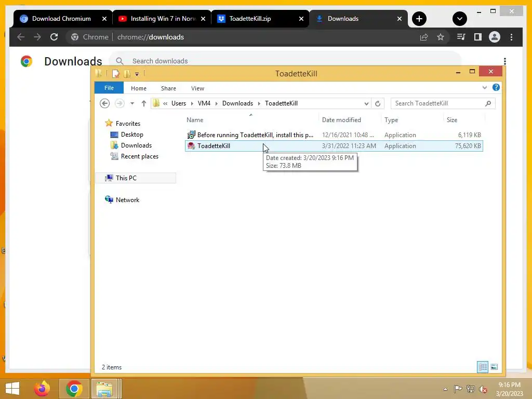The image size is (532, 399).
Task: Open Chrome profile avatar
Action: [495, 37]
